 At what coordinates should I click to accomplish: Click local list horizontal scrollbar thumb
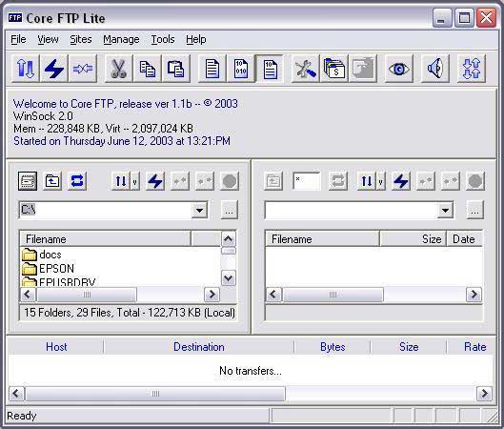point(87,294)
